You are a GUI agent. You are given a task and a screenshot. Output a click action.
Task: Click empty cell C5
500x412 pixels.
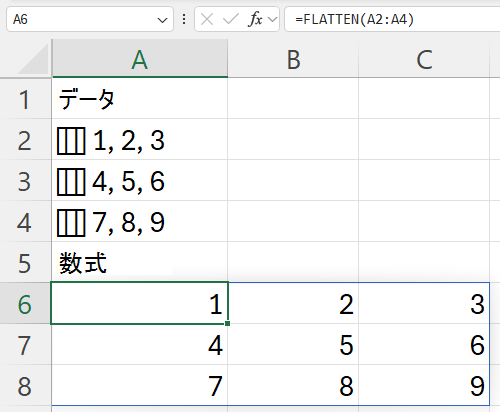coord(424,263)
